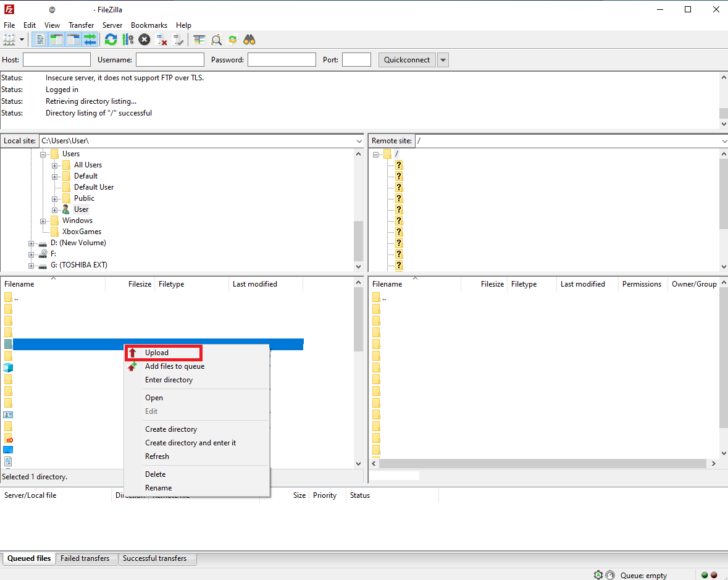728x580 pixels.
Task: Toggle the transfer queue display
Action: tap(90, 40)
